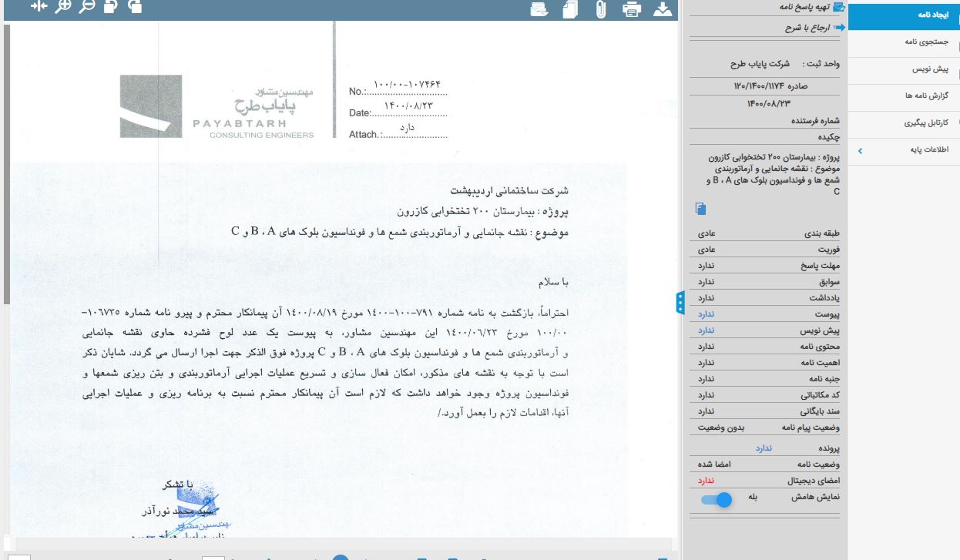Toggle the نمایش هامش switch
This screenshot has width=960, height=560.
[x=717, y=500]
